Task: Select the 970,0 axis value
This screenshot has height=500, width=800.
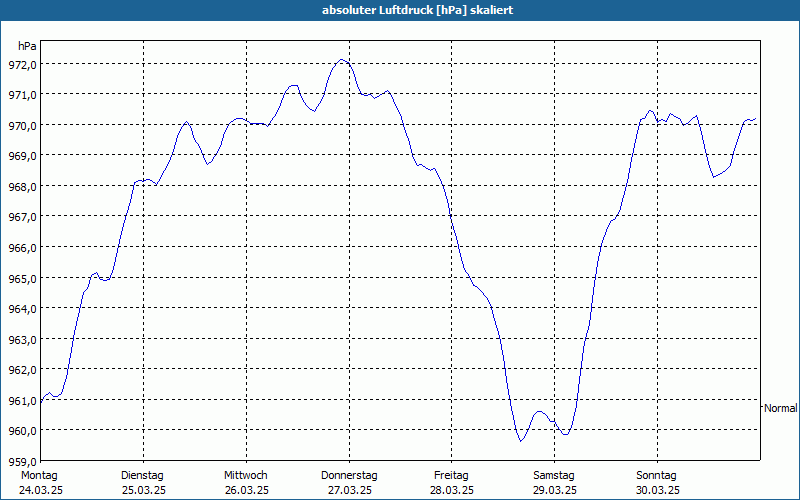Action: [x=23, y=126]
